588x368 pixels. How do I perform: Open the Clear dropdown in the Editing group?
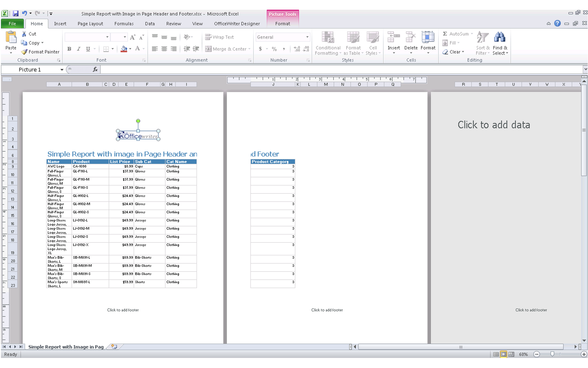tap(453, 52)
